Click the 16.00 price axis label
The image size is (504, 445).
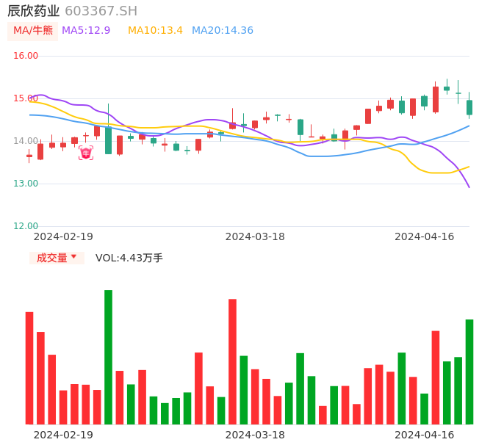(26, 56)
